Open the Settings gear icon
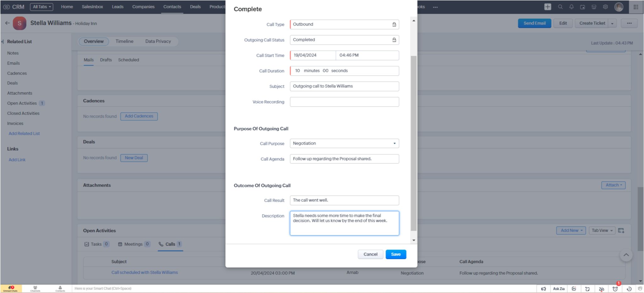Screen dimensions: 644x293 click(x=605, y=7)
